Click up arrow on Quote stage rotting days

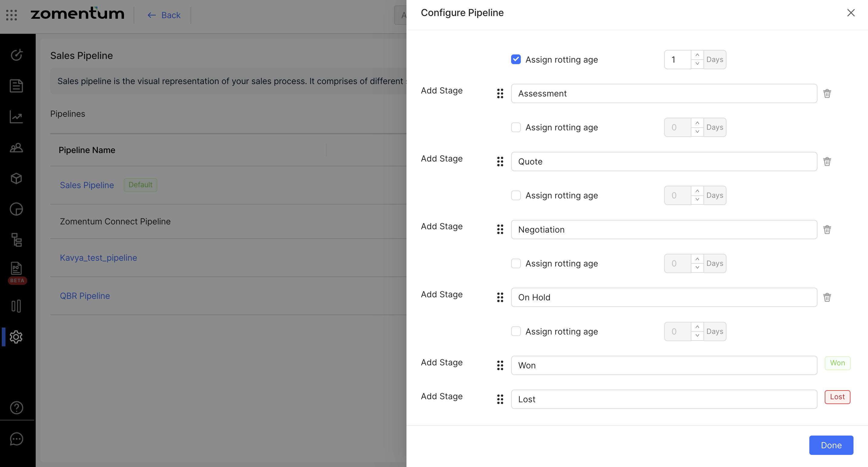point(697,191)
